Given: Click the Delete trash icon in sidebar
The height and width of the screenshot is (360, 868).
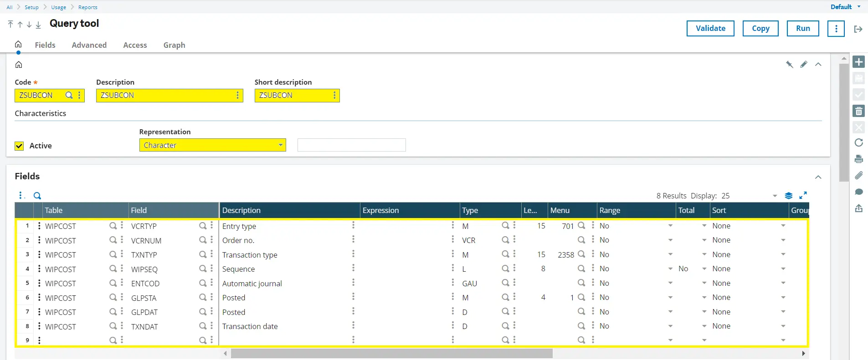Looking at the screenshot, I should [x=859, y=111].
